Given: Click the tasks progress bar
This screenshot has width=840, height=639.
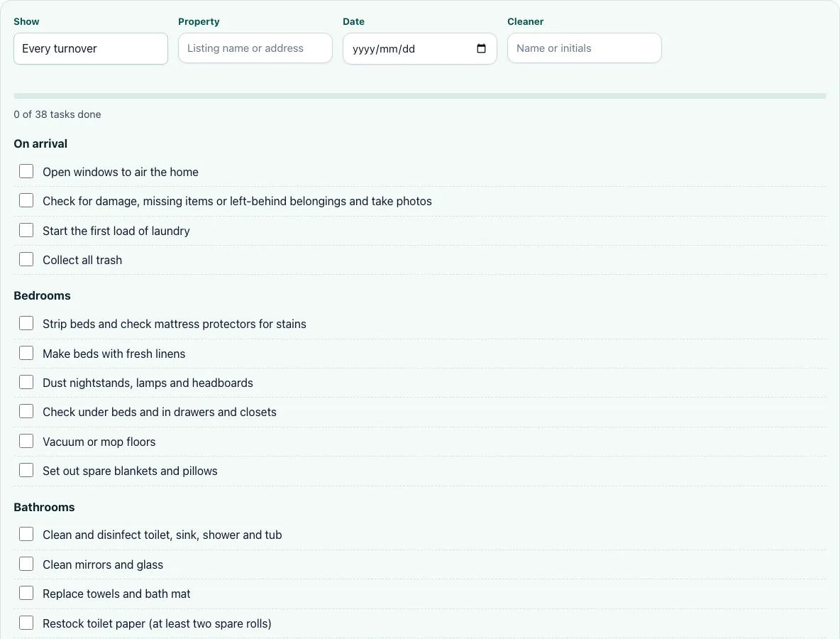Looking at the screenshot, I should pyautogui.click(x=419, y=96).
